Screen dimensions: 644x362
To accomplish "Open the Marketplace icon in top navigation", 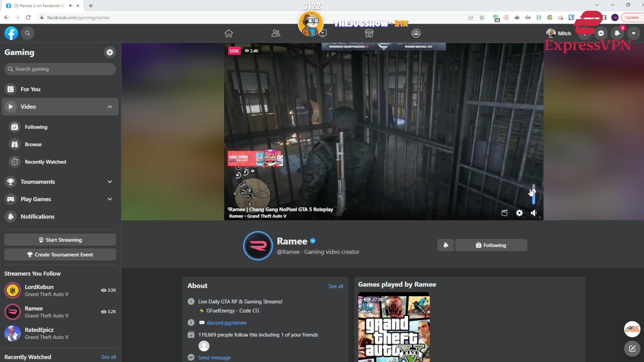I will click(369, 33).
